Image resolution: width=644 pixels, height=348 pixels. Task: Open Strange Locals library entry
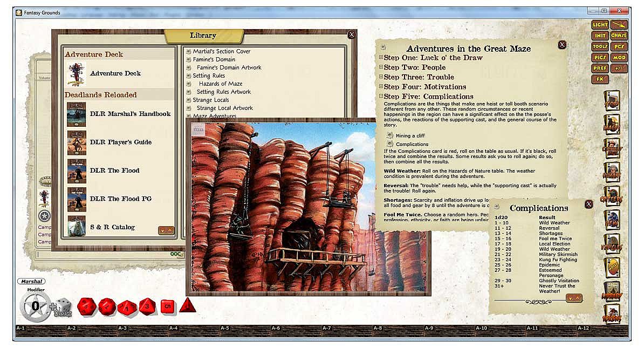(211, 100)
